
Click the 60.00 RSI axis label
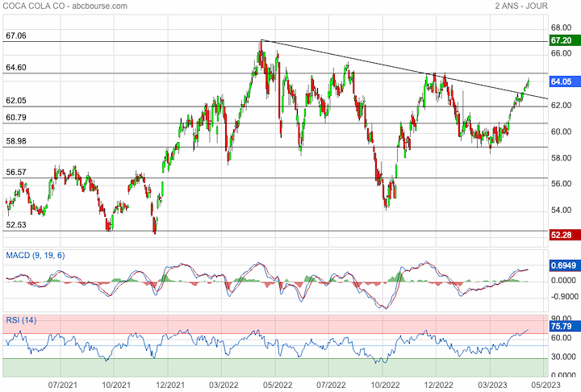tap(561, 338)
